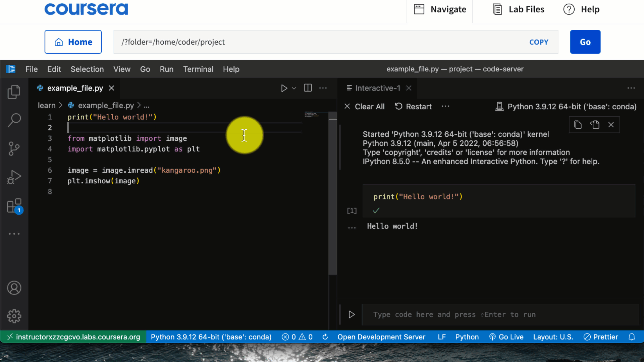Open the Run menu

click(x=167, y=69)
